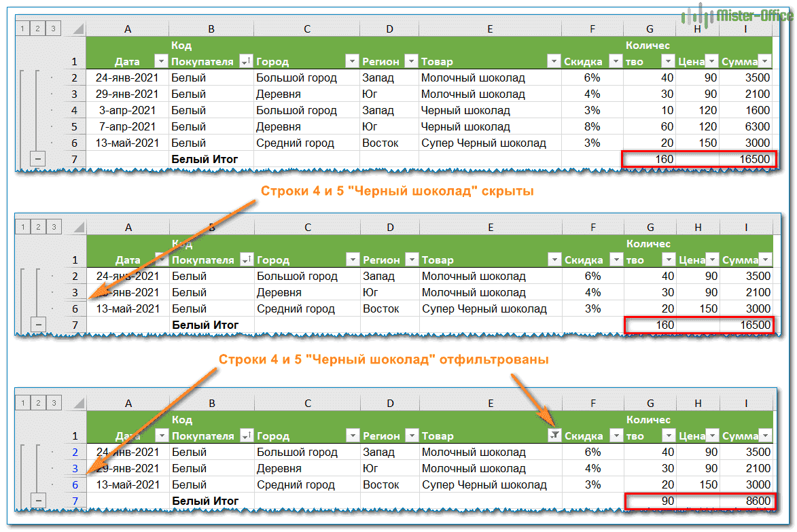Open Скидка filter dropdown in bottom table
This screenshot has width=797, height=532.
point(615,436)
